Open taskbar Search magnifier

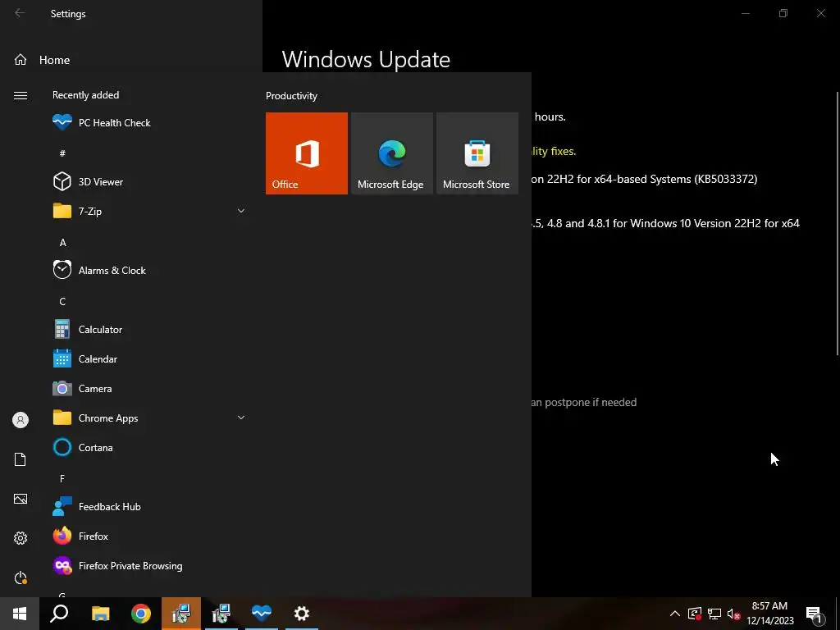pyautogui.click(x=59, y=614)
